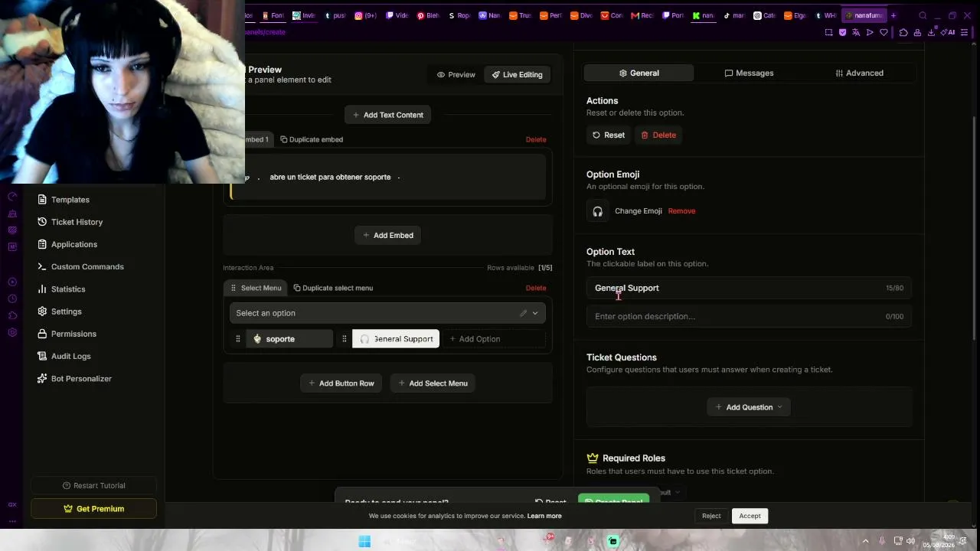Click the pencil edit icon in select menu
Viewport: 980px width, 551px height.
(523, 313)
